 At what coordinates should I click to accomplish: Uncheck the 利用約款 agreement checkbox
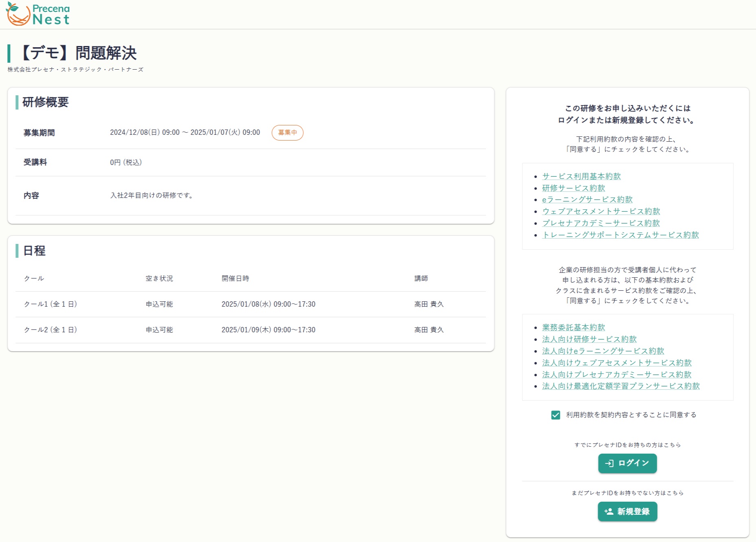556,415
